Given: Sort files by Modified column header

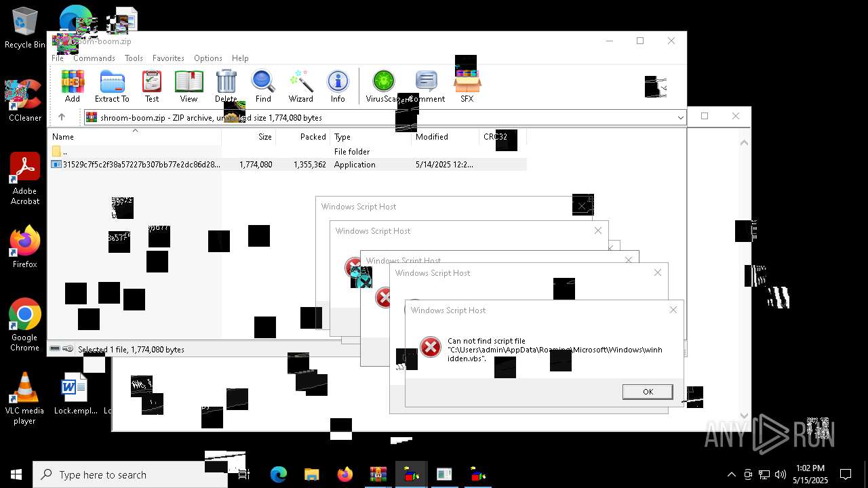Looking at the screenshot, I should [x=446, y=137].
